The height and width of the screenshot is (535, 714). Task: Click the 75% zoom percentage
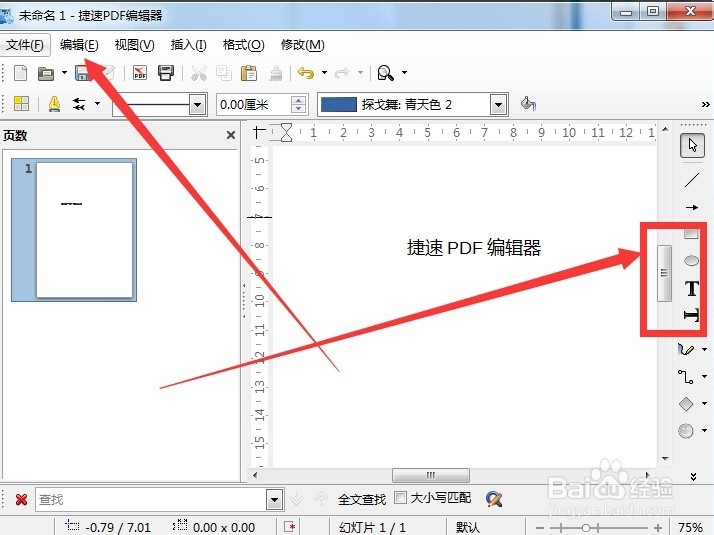[690, 528]
